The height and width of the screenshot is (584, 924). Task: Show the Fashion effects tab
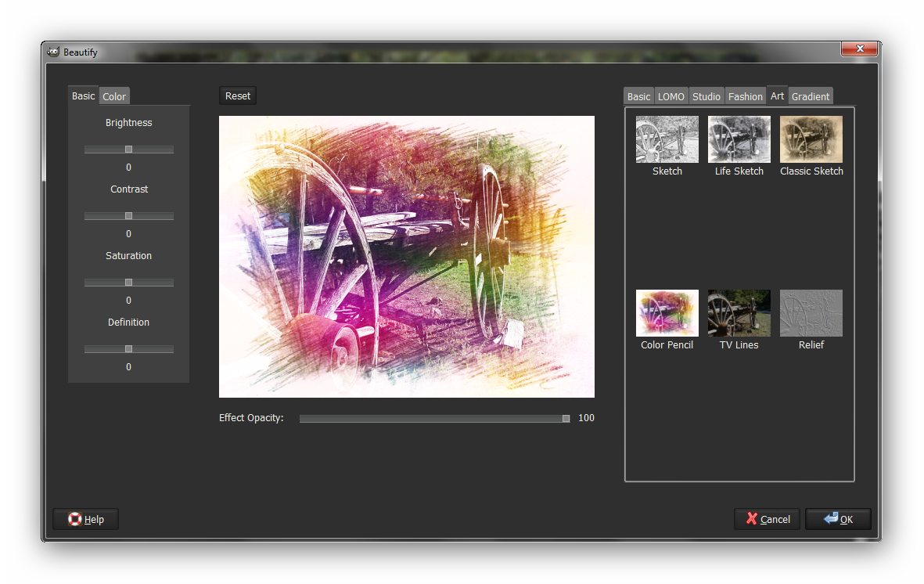pos(746,96)
